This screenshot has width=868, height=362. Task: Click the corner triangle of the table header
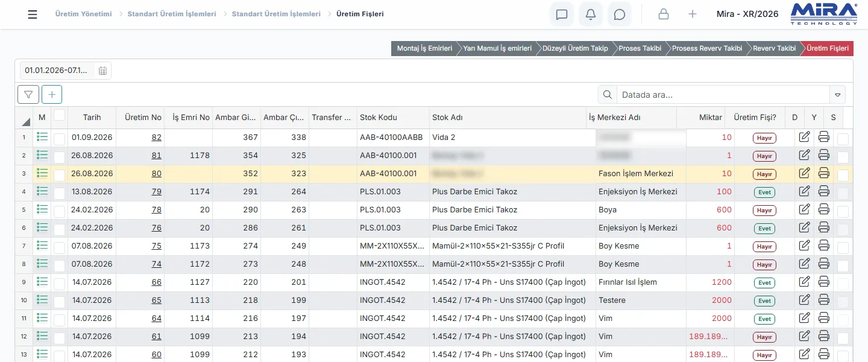coord(26,121)
